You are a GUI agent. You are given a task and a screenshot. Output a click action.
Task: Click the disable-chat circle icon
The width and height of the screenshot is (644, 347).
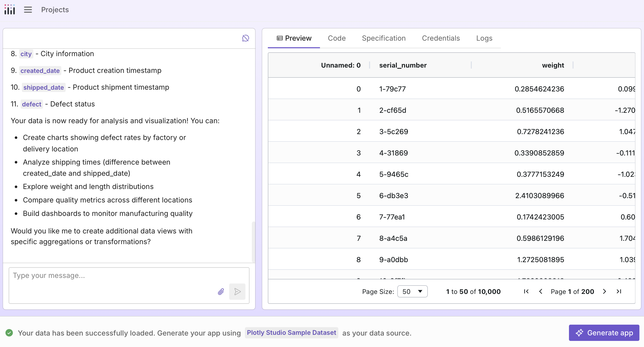(x=245, y=38)
